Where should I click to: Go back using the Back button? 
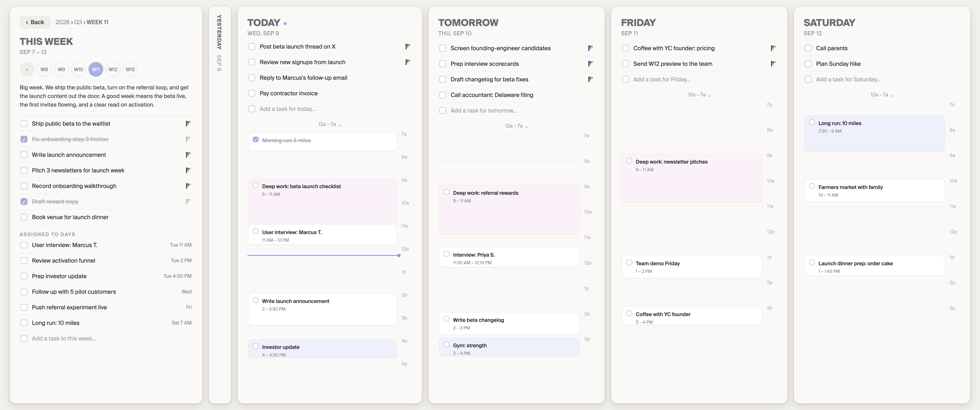[35, 22]
